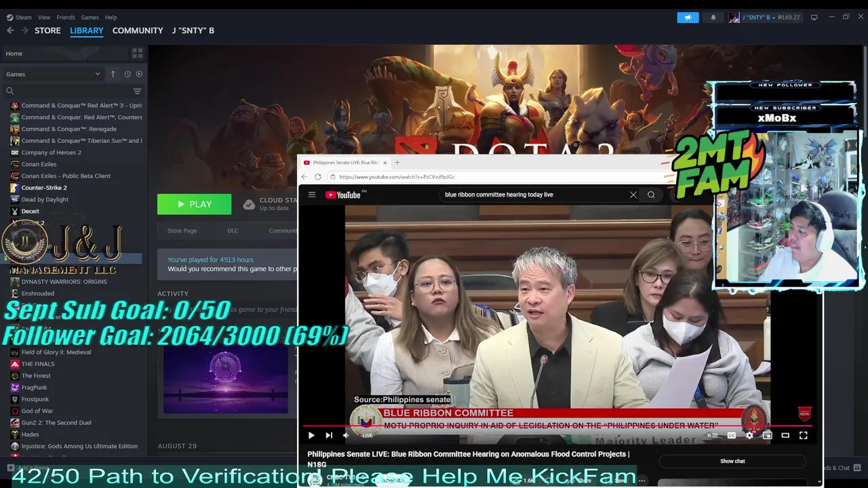Close the Philippines Senate LIVE browser tab
This screenshot has width=868, height=488.
384,163
